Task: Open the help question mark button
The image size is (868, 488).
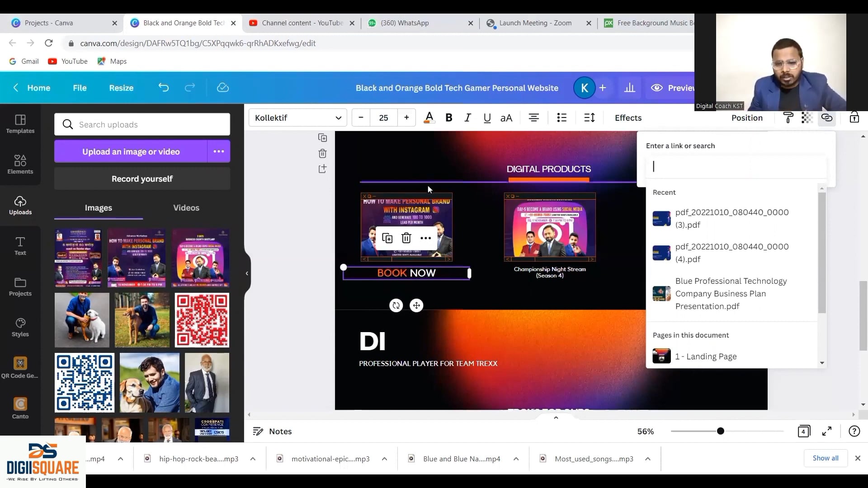Action: [x=854, y=432]
